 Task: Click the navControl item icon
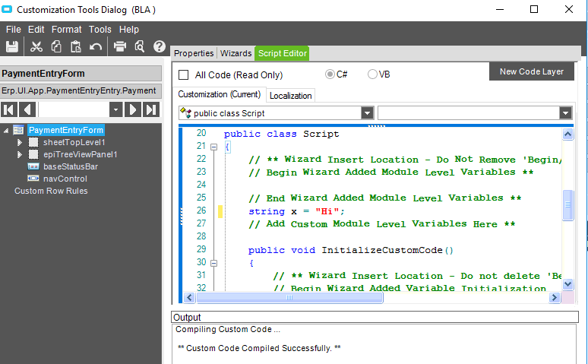tap(33, 179)
